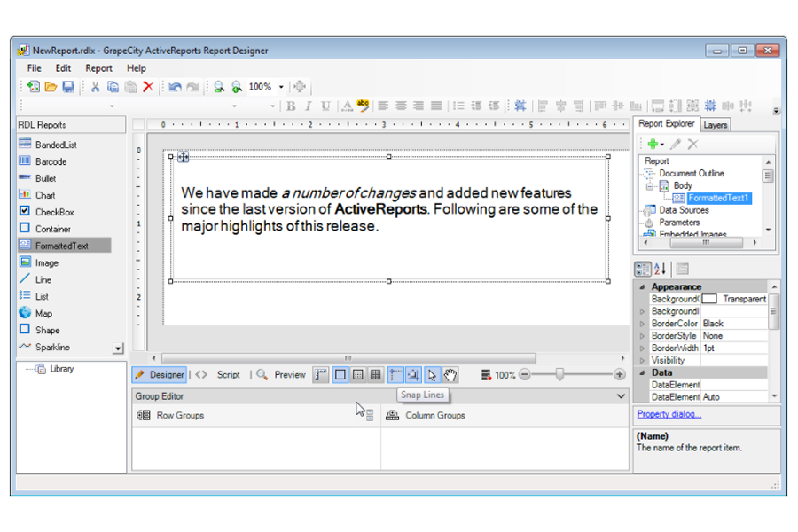Click the New Report icon
Viewport: 798px width, 532px height.
(34, 87)
